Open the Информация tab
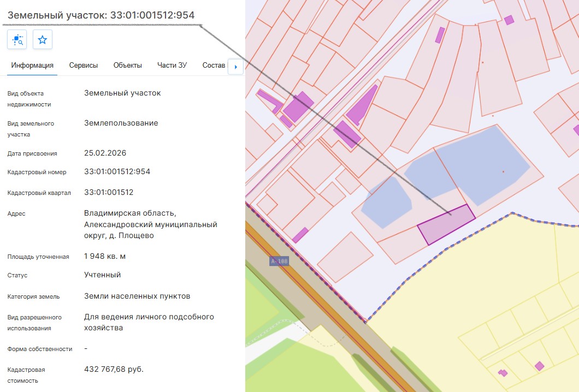Image resolution: width=579 pixels, height=392 pixels. [32, 66]
